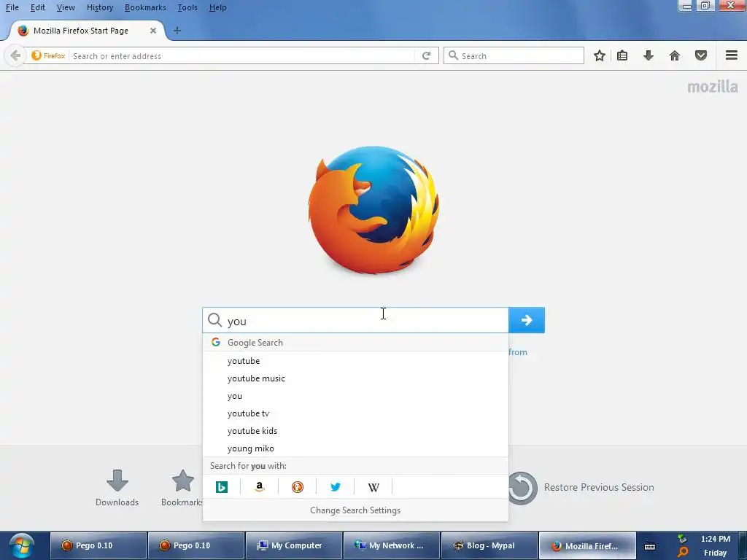Click Restore Previous Session text

(x=599, y=487)
